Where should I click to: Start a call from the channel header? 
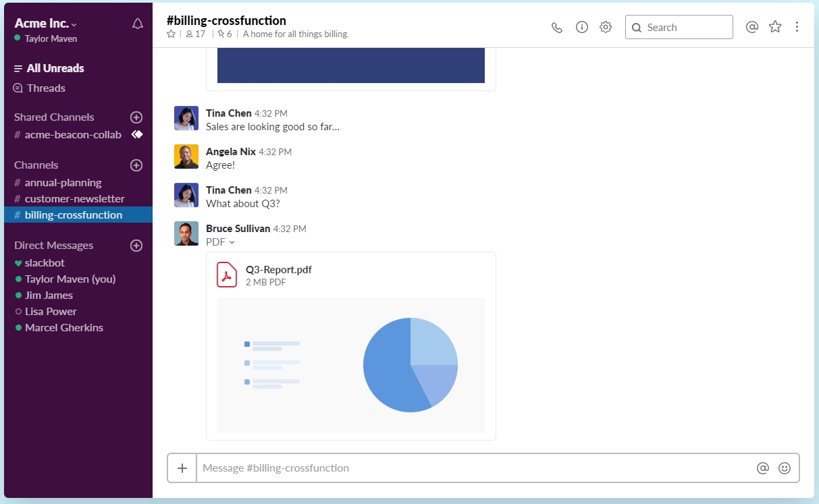tap(556, 26)
